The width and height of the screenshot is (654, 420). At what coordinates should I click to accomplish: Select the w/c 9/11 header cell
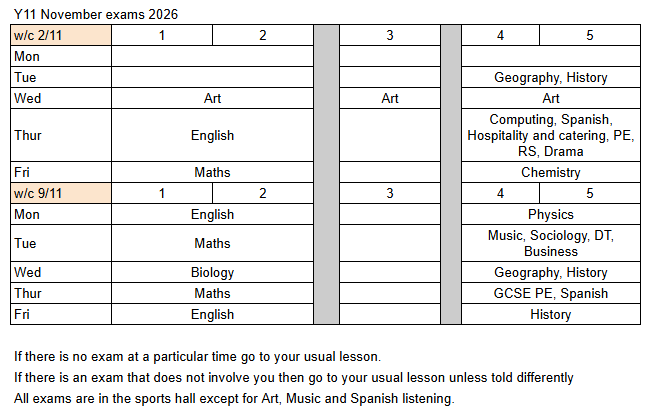[x=61, y=193]
